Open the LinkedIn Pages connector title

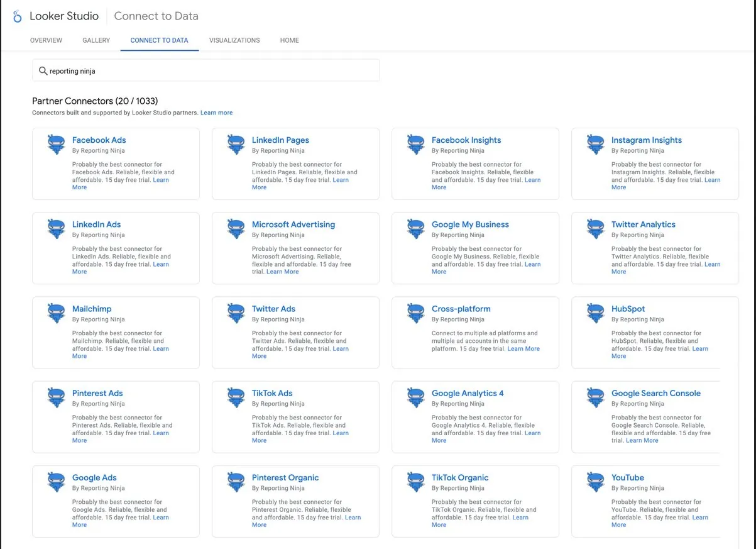(x=280, y=140)
